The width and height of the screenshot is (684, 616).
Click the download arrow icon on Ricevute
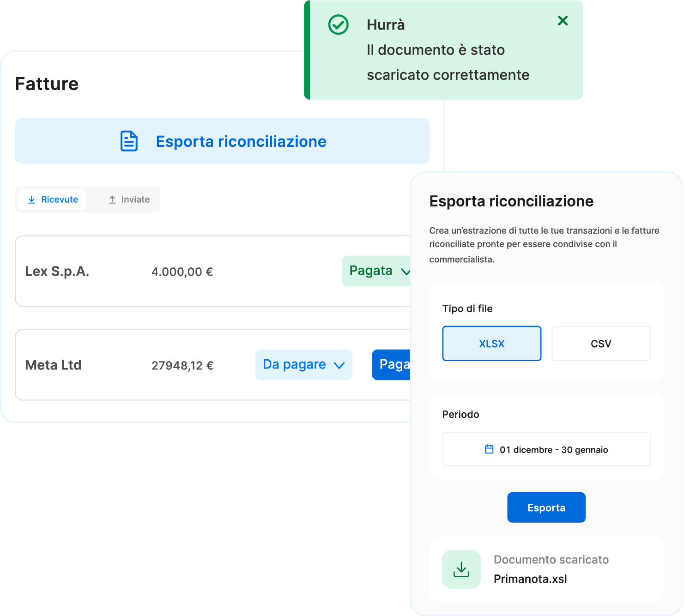pos(31,199)
